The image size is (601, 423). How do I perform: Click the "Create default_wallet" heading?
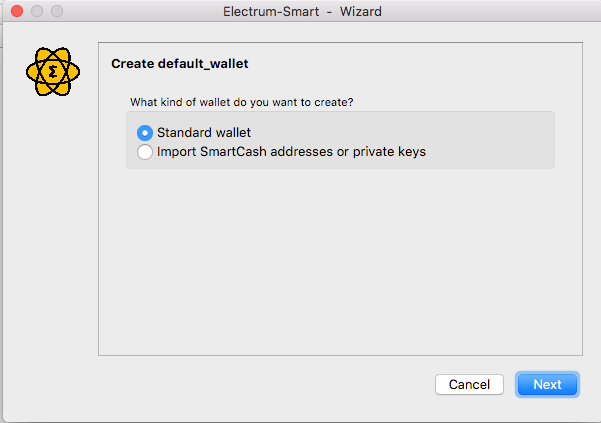179,64
